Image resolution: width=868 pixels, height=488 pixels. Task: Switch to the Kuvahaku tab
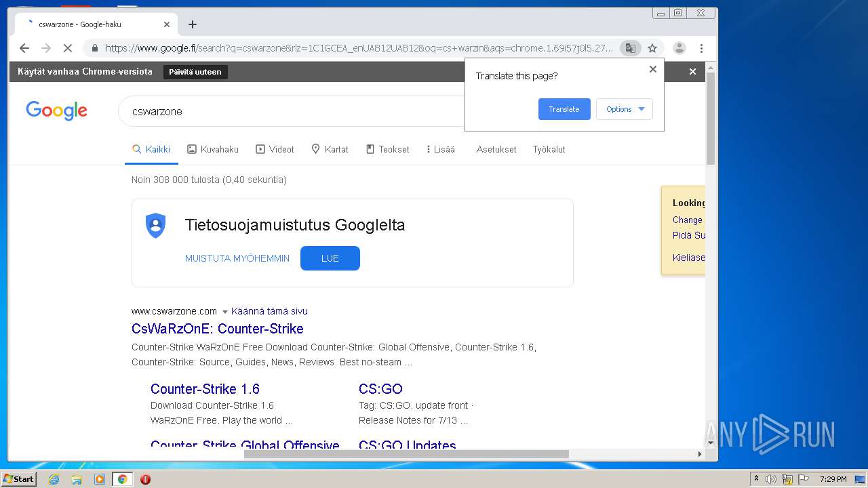(213, 149)
